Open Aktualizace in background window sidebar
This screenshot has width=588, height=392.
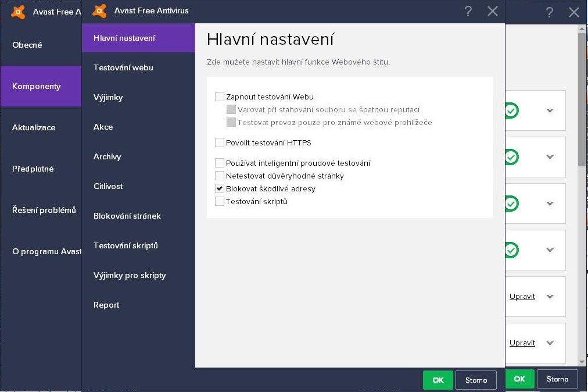[x=41, y=128]
